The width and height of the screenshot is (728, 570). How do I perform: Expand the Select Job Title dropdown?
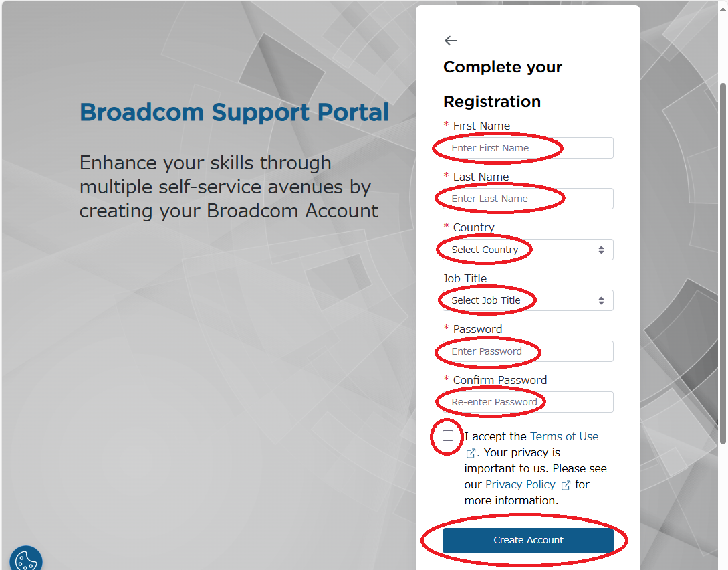[528, 300]
